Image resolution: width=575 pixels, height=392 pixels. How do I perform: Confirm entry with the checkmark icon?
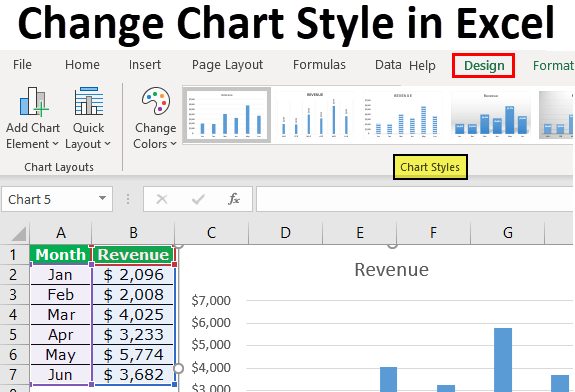click(x=198, y=199)
